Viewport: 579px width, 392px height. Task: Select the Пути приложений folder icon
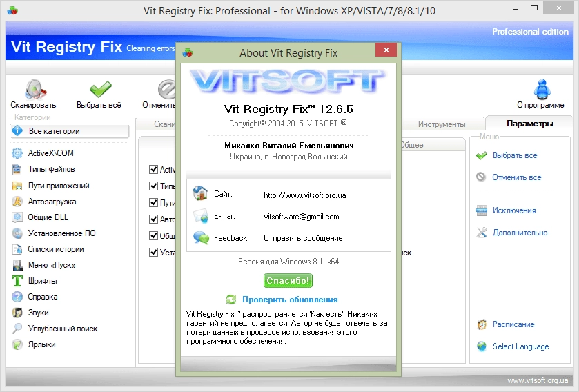pyautogui.click(x=17, y=186)
